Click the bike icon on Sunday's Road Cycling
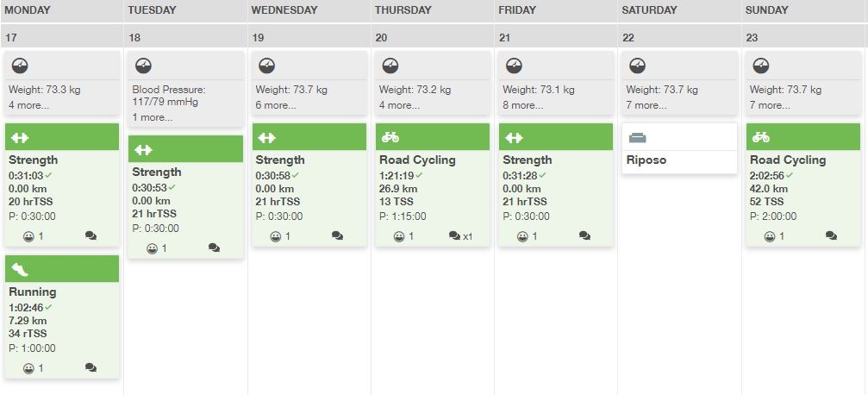 pos(761,138)
